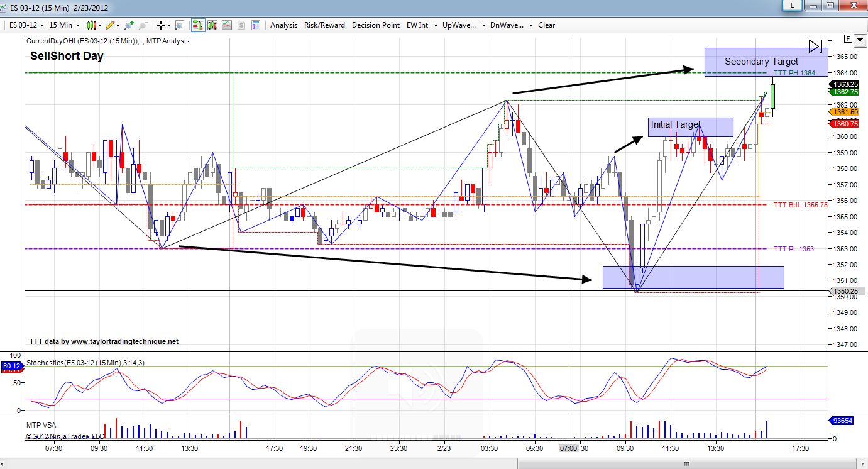Click the MTP VSA panel label
The width and height of the screenshot is (868, 469).
point(41,425)
